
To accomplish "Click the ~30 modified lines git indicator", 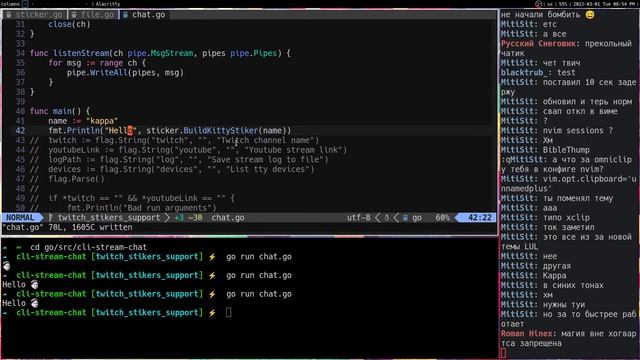I will click(195, 218).
